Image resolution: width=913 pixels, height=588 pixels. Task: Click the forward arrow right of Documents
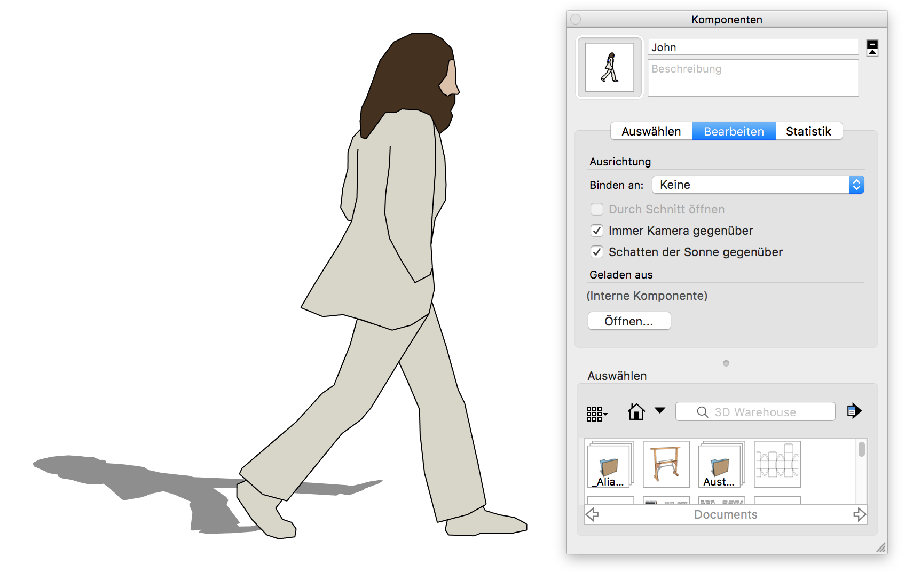(x=859, y=514)
